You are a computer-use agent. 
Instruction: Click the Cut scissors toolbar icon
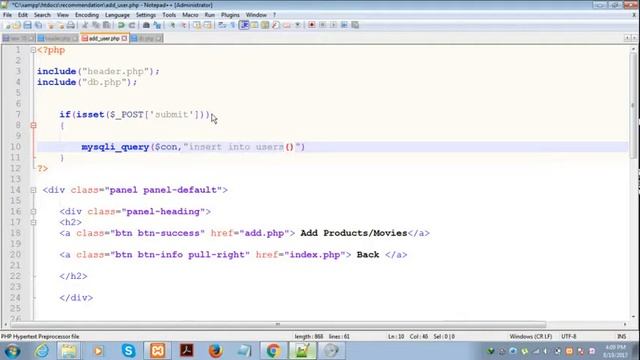pos(85,25)
